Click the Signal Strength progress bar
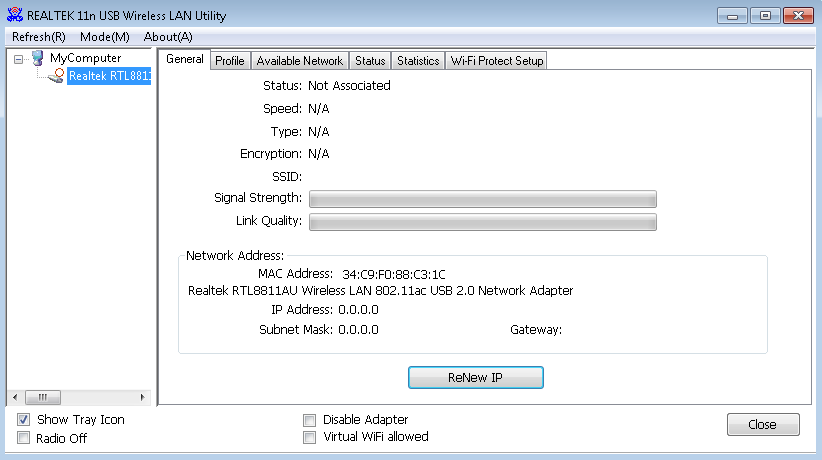Viewport: 822px width, 460px height. point(483,199)
